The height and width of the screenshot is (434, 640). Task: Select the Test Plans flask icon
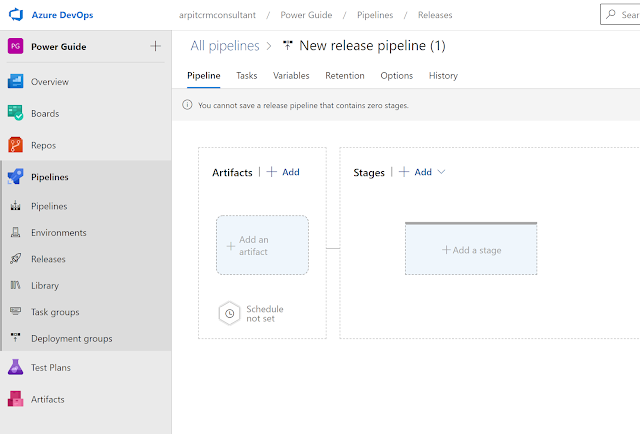click(16, 367)
